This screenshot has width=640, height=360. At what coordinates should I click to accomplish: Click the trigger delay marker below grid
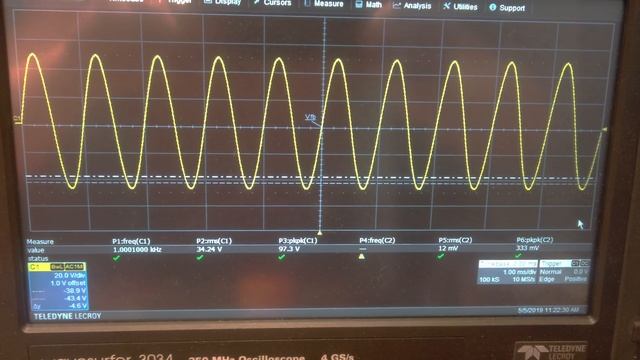[320, 233]
